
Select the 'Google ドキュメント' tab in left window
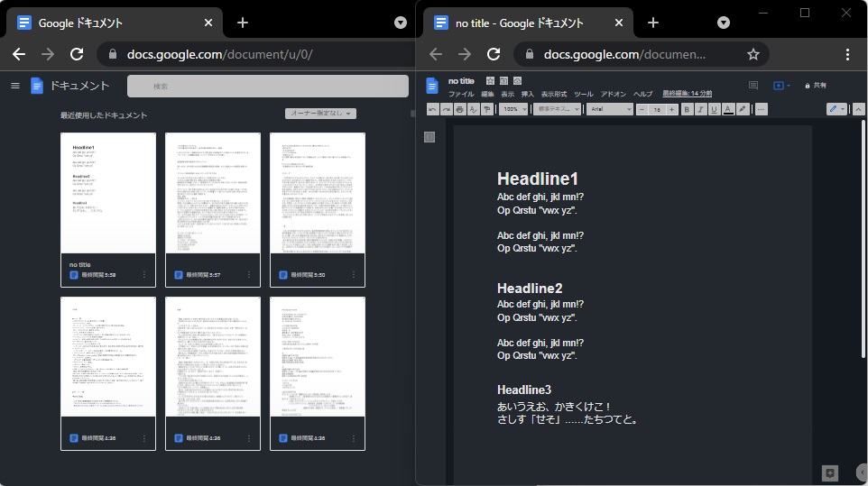pyautogui.click(x=114, y=23)
